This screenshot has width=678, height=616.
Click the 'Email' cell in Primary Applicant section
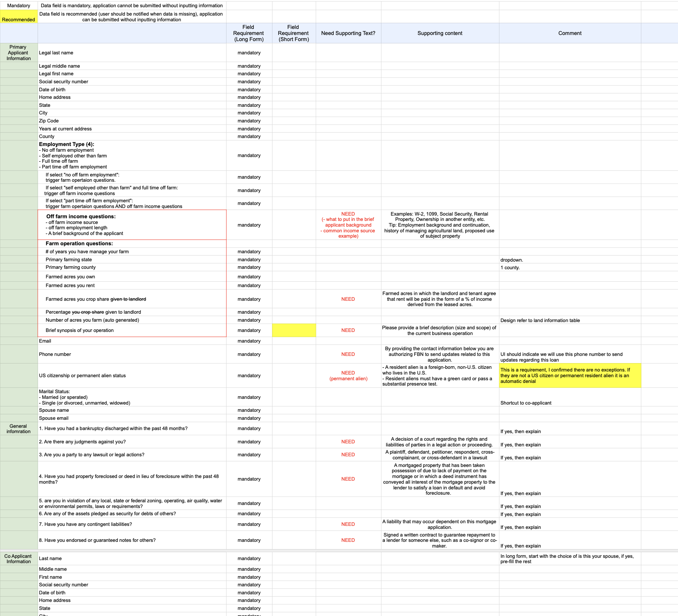132,341
